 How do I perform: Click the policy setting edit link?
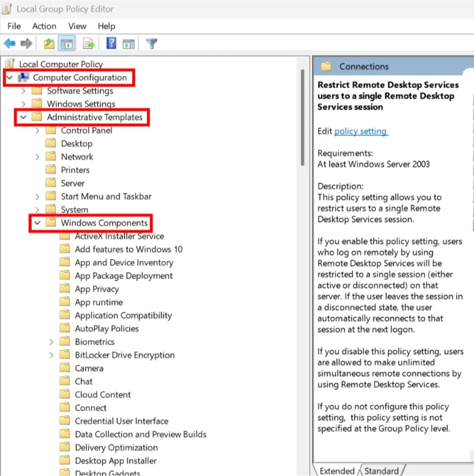pos(361,132)
